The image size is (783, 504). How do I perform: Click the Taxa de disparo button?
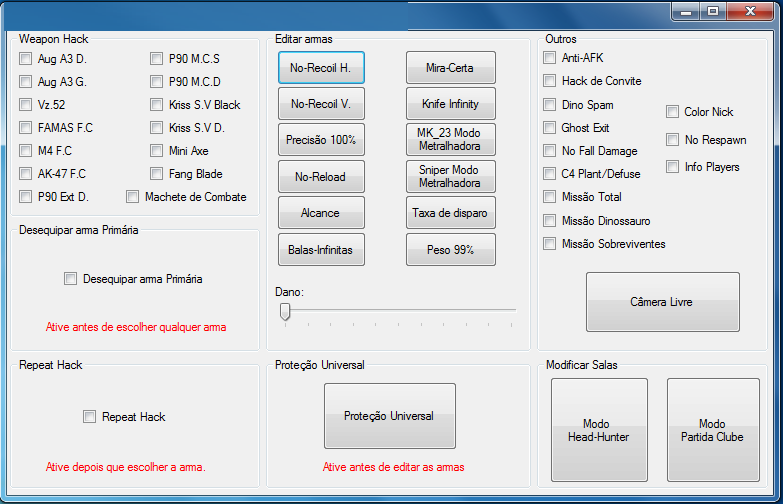(x=450, y=213)
